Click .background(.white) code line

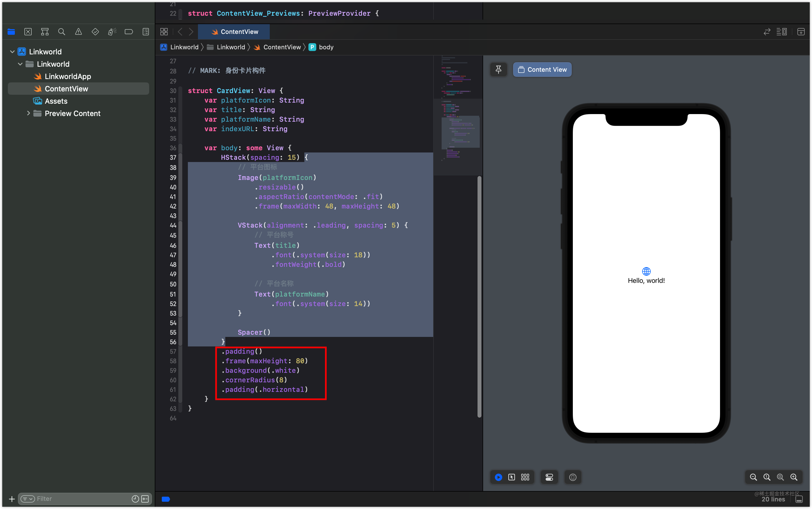(260, 371)
